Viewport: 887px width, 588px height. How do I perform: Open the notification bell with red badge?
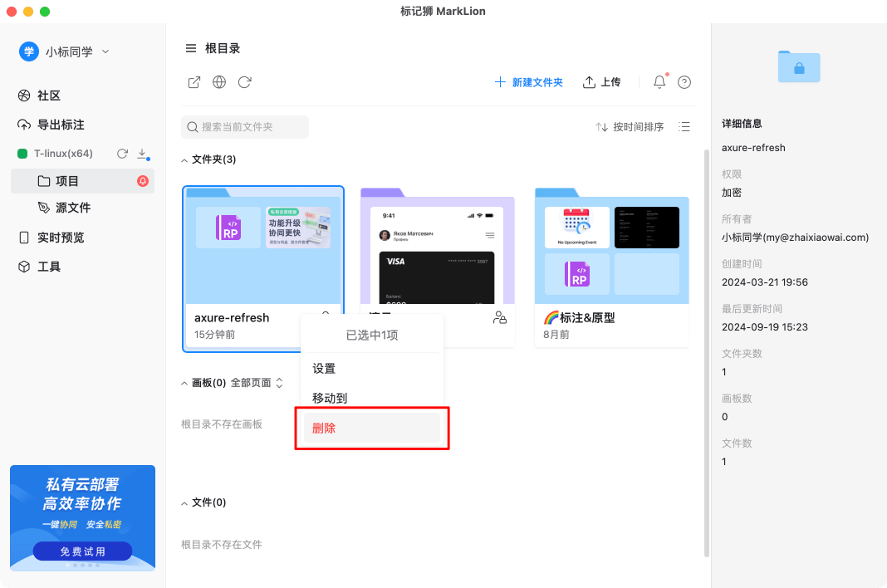pyautogui.click(x=659, y=82)
